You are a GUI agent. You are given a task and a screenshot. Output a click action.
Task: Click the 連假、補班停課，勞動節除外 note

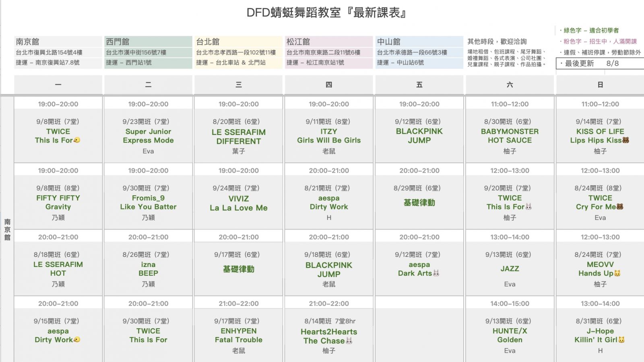pos(600,52)
